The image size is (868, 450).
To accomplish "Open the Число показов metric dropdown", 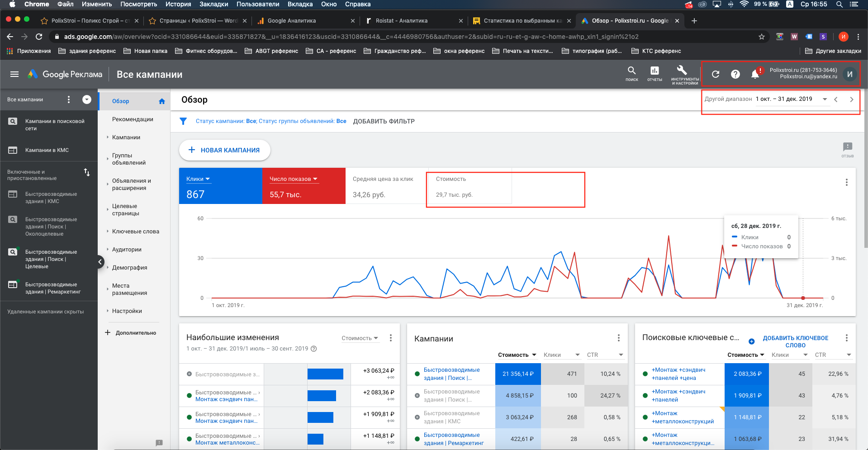I will click(x=294, y=179).
